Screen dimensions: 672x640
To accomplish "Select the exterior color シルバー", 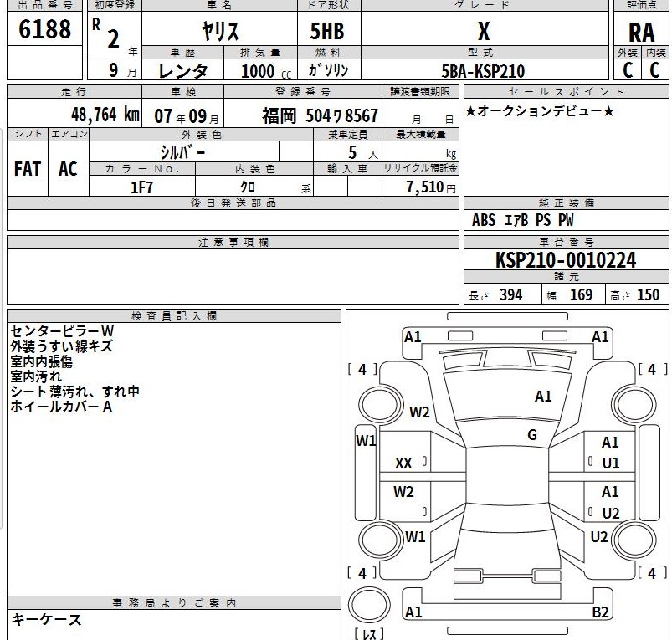I will (183, 152).
